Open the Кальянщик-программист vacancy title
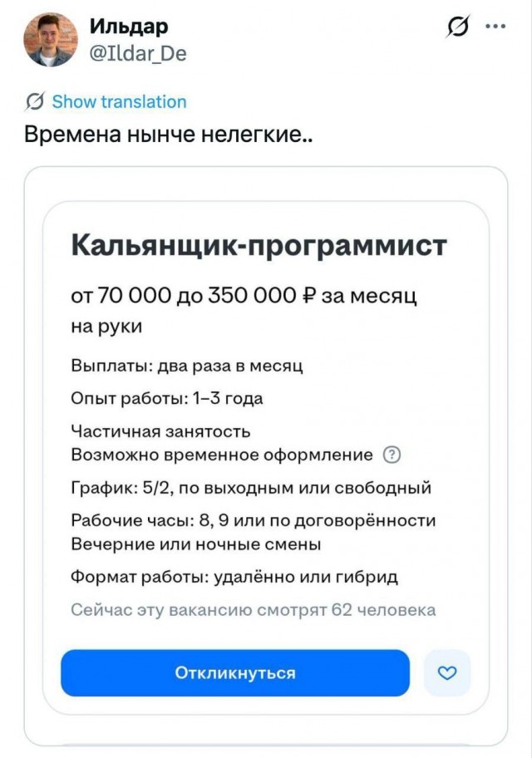Viewport: 532px width, 758px height. [258, 243]
